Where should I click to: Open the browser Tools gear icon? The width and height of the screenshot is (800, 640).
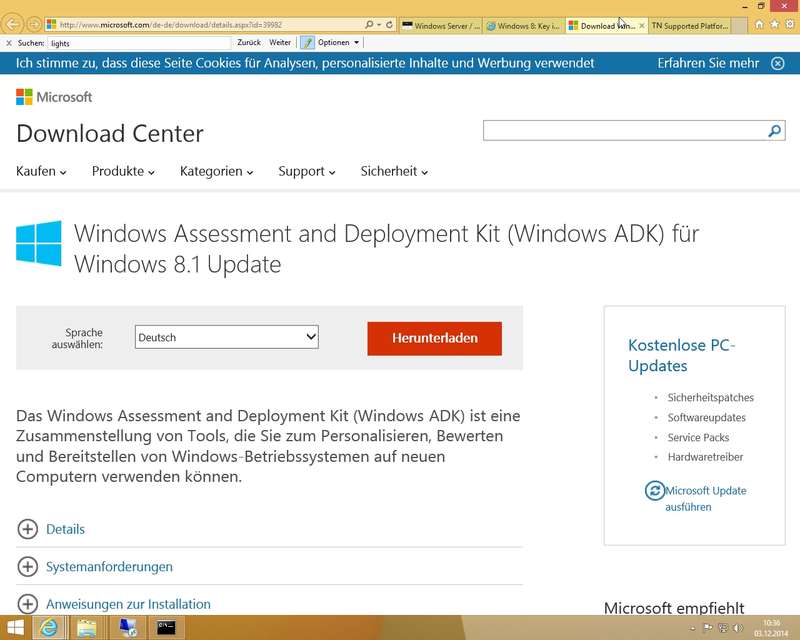[x=790, y=24]
